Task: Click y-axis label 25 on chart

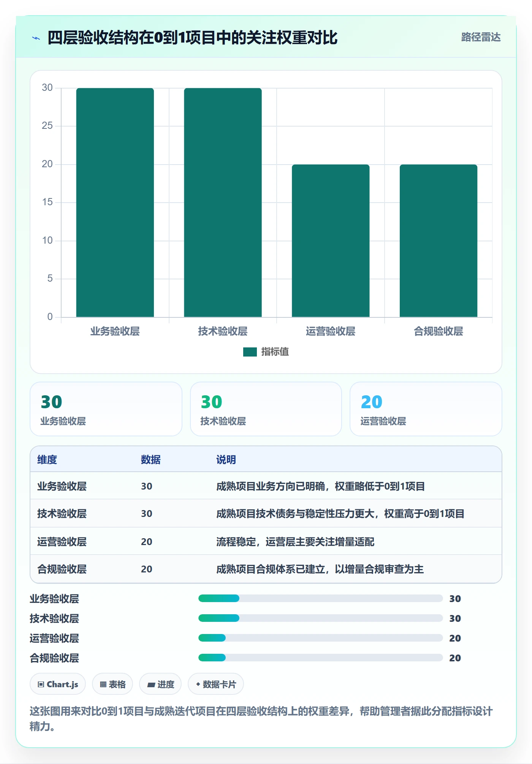Action: tap(47, 126)
